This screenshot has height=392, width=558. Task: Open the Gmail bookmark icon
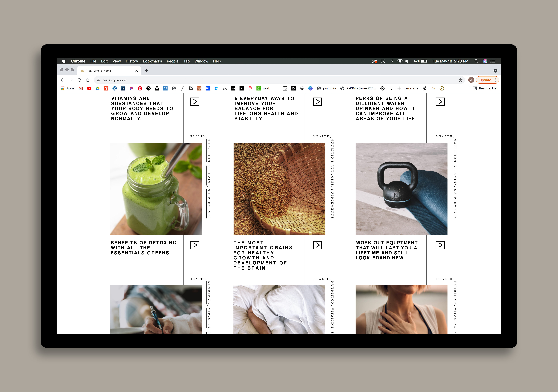pyautogui.click(x=81, y=88)
